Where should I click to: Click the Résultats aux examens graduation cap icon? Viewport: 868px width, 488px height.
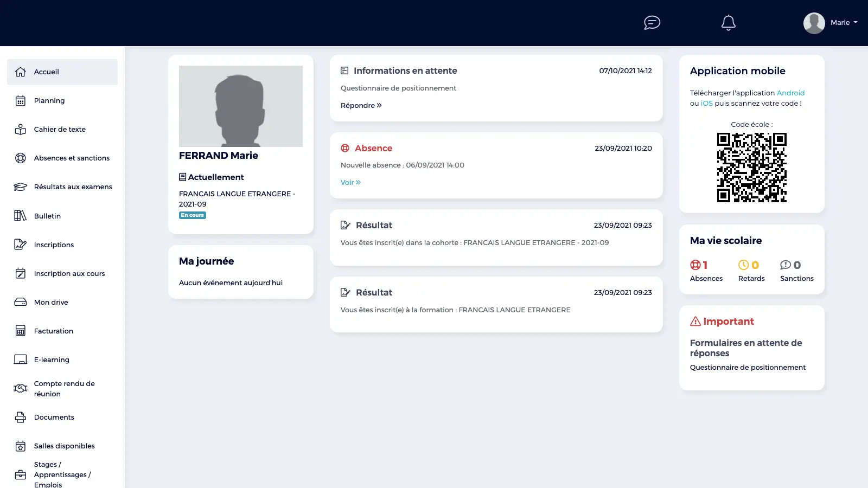pos(21,187)
